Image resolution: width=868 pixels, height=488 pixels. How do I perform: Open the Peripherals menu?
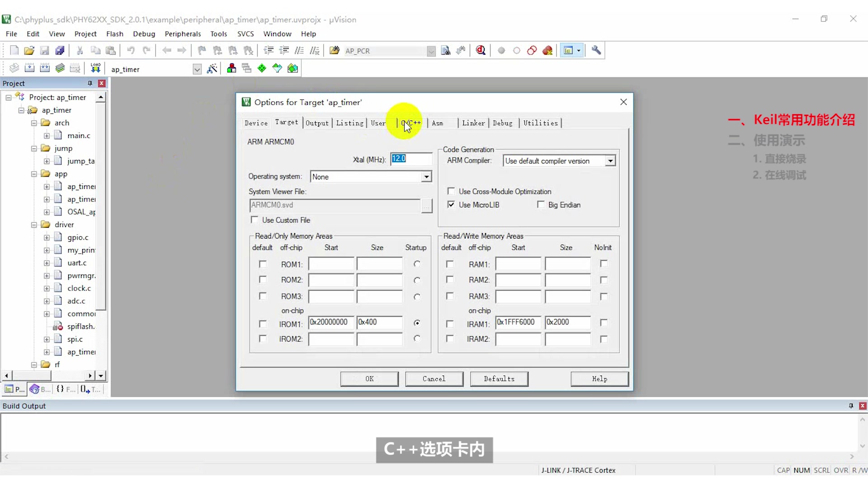(x=183, y=34)
